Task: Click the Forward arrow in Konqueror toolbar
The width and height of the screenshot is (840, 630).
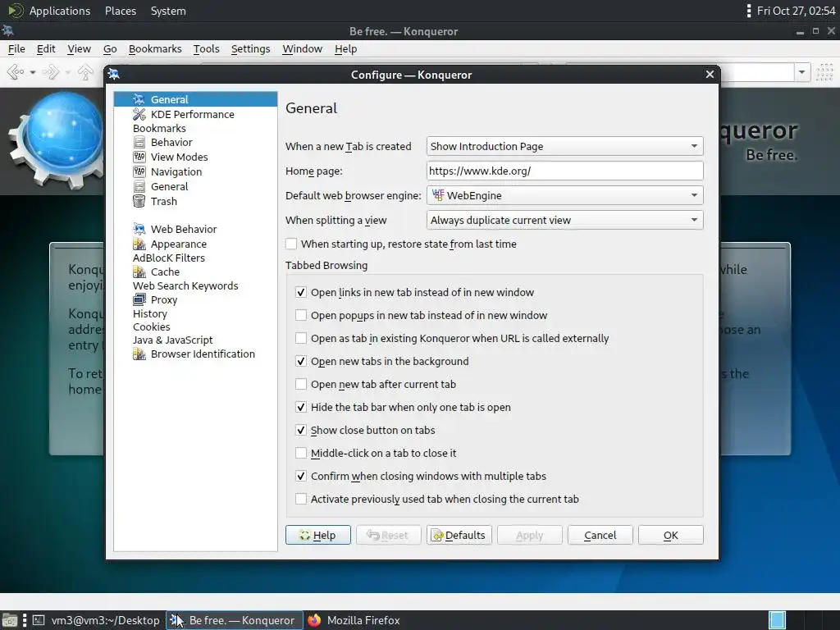Action: (x=51, y=72)
